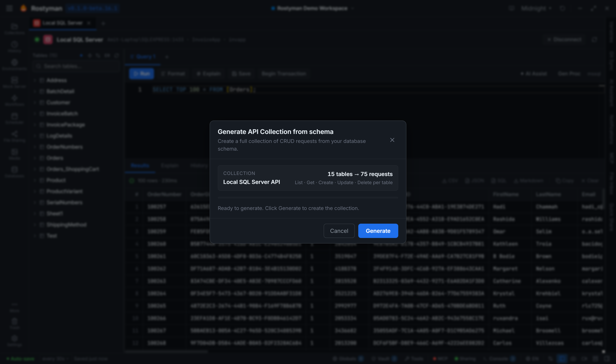Select the 'Local SQL Server API' collection name
616x364 pixels.
point(251,182)
